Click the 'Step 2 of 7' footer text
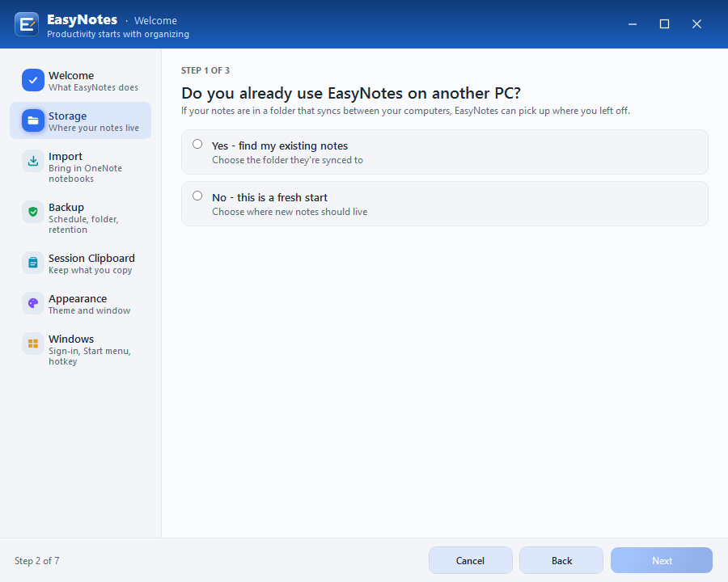 pyautogui.click(x=36, y=561)
